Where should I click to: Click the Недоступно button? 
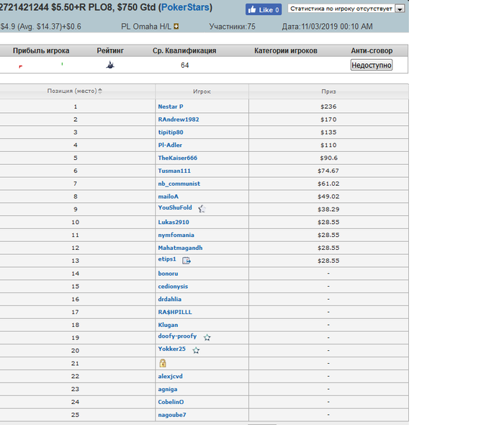(372, 66)
